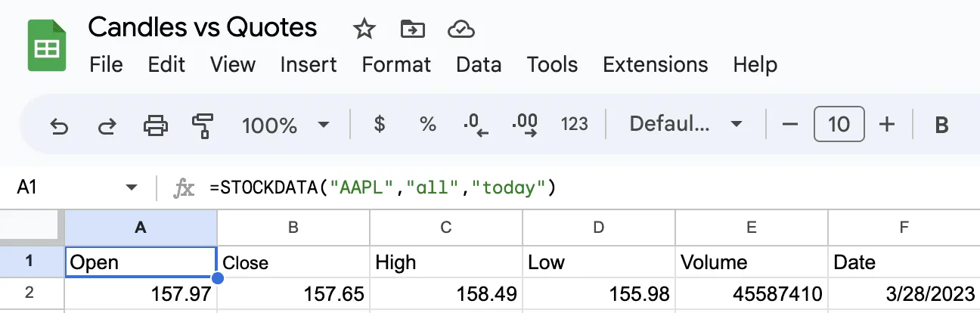Open the zoom 100% dropdown
The width and height of the screenshot is (980, 313).
285,125
